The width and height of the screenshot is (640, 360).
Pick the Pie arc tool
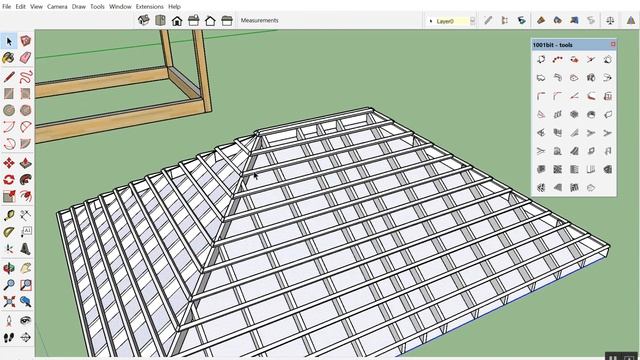pyautogui.click(x=25, y=144)
